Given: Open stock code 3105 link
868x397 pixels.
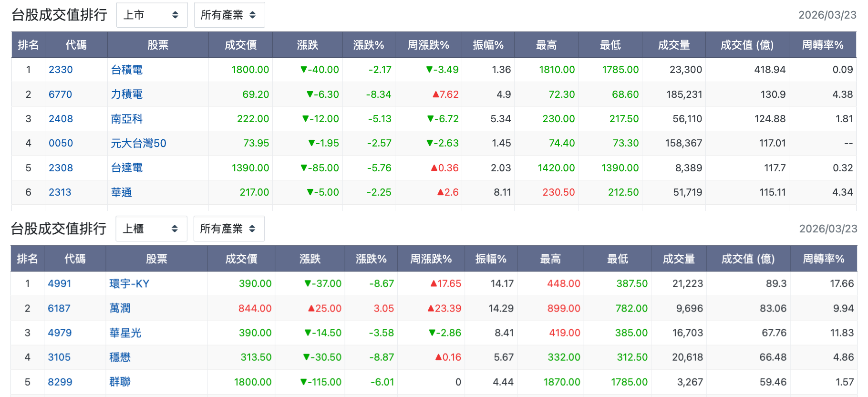Looking at the screenshot, I should tap(59, 357).
